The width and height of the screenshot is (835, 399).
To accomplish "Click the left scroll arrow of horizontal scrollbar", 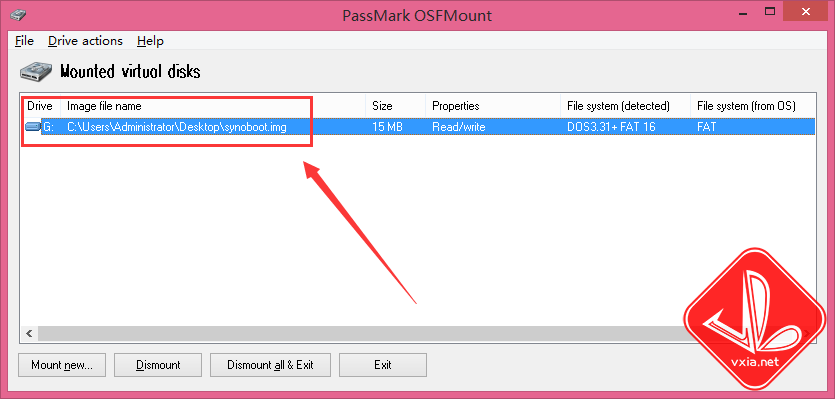I will pyautogui.click(x=29, y=333).
